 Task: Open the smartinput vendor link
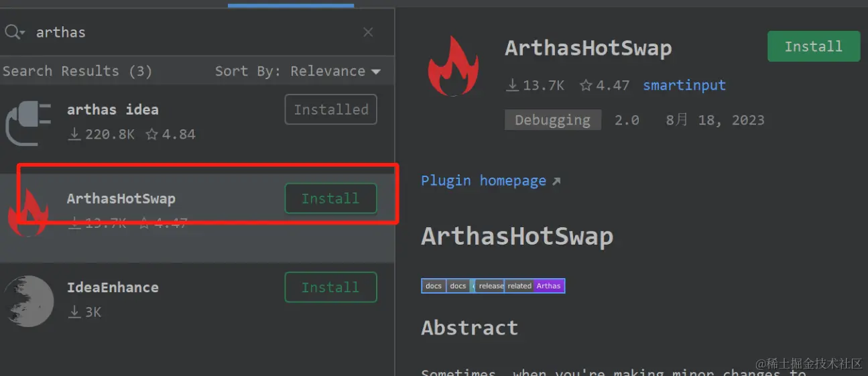coord(684,85)
